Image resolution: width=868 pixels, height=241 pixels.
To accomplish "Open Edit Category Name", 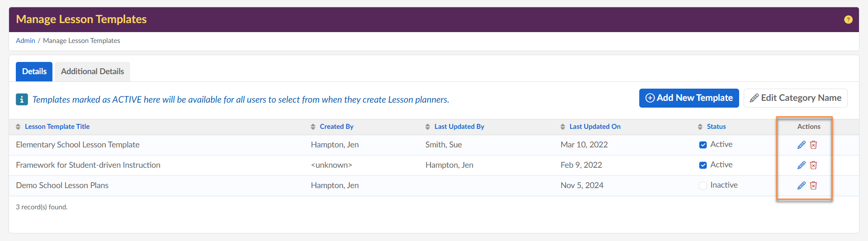I will pos(795,98).
